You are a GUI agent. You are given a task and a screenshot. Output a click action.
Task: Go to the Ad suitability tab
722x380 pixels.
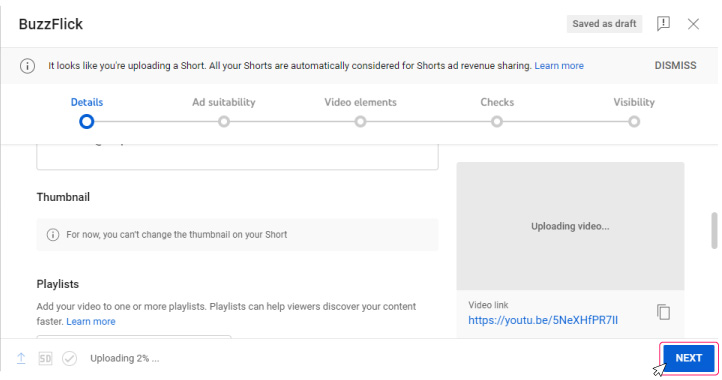pyautogui.click(x=224, y=102)
